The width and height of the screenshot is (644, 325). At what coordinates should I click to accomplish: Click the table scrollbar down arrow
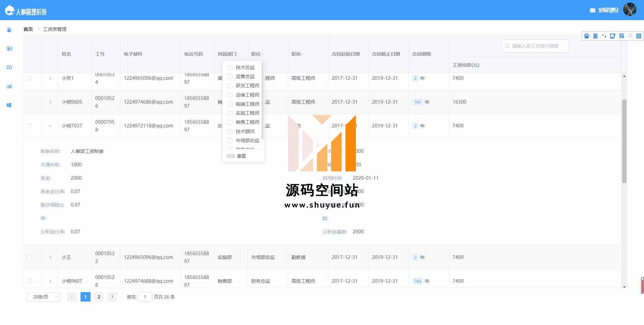click(624, 287)
